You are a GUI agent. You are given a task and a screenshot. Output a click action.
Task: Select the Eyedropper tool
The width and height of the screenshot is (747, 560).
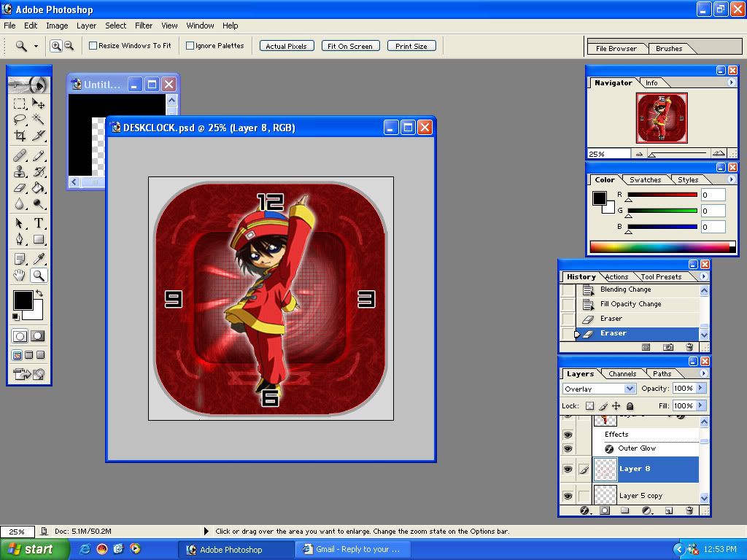pos(39,259)
